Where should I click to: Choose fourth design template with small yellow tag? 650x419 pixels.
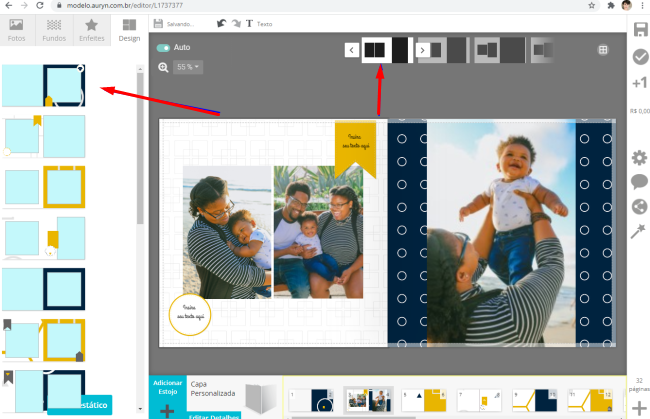pyautogui.click(x=44, y=238)
